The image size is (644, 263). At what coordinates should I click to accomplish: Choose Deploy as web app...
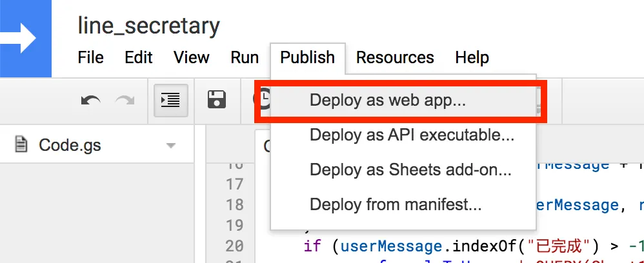pos(403,100)
